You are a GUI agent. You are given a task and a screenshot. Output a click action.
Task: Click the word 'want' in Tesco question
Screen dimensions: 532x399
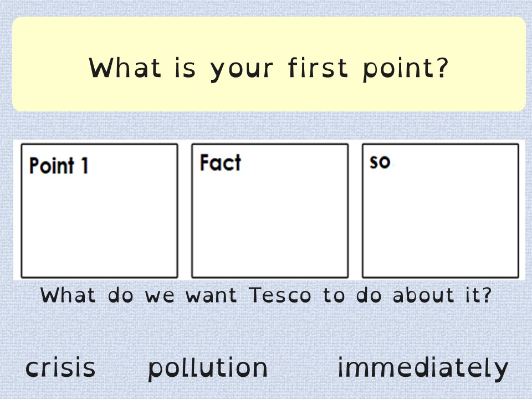tap(211, 295)
